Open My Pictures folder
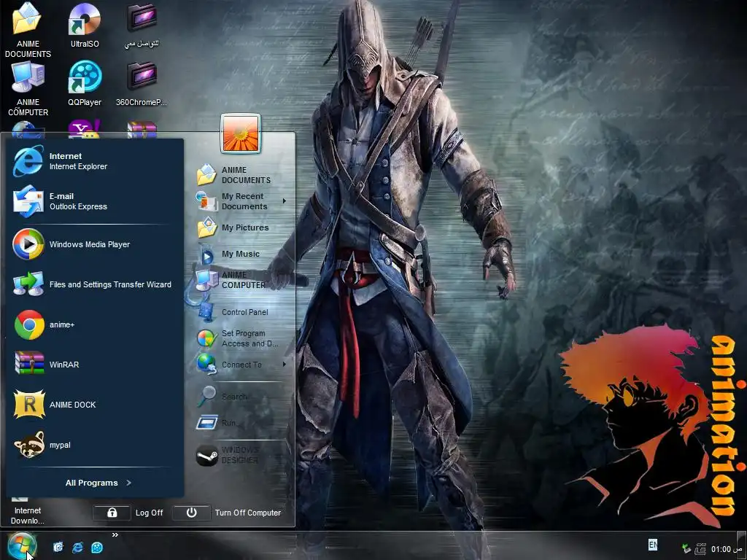 (239, 227)
